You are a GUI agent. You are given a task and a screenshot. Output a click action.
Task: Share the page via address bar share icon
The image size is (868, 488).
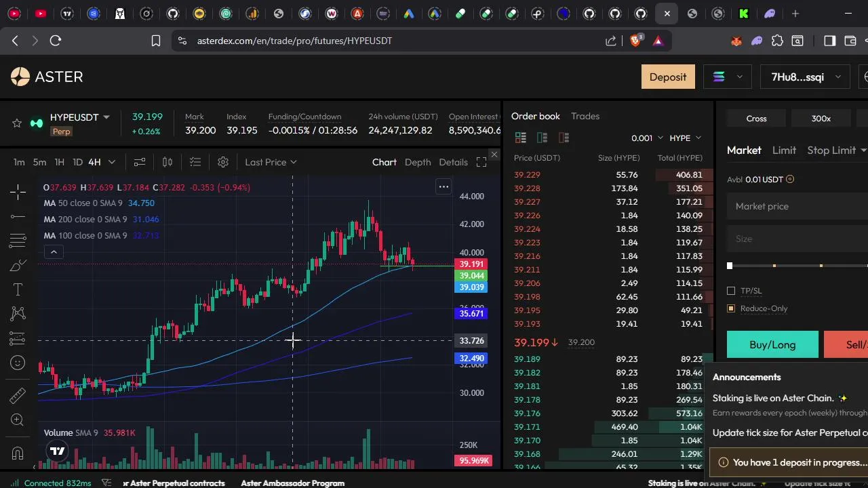click(611, 41)
